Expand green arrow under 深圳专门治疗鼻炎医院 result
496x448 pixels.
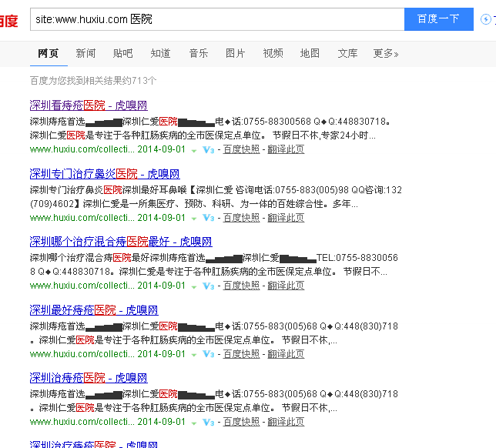pyautogui.click(x=194, y=219)
